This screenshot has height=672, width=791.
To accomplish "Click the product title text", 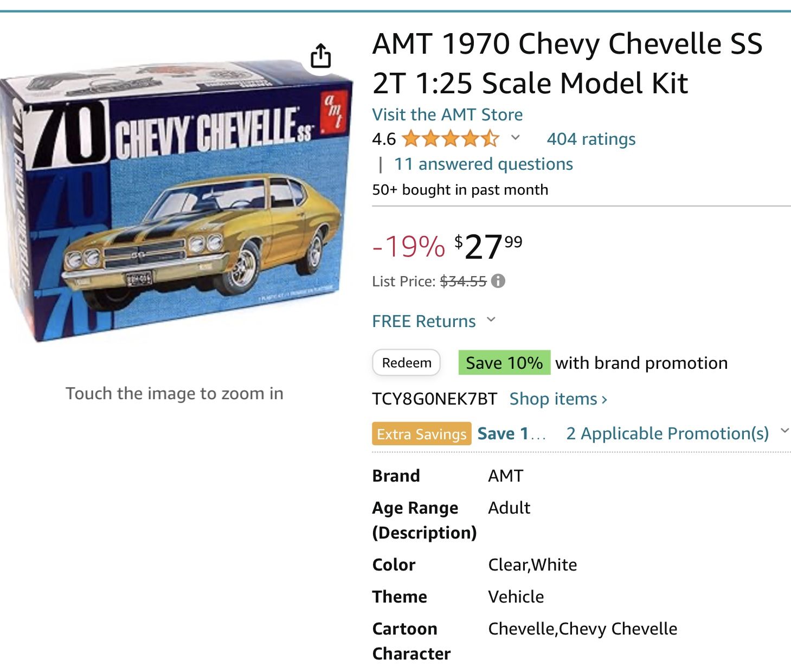I will coord(567,63).
